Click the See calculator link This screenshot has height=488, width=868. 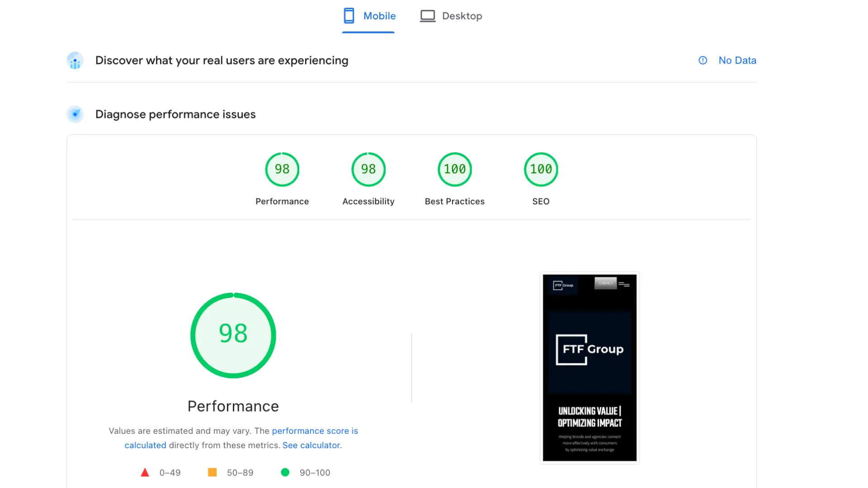(311, 445)
